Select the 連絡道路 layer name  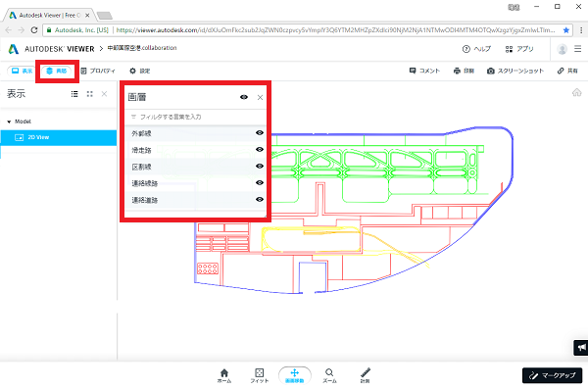click(145, 200)
